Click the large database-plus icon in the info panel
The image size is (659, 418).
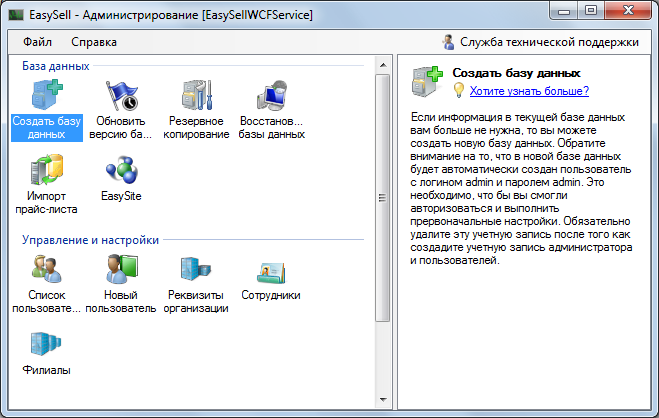point(427,81)
